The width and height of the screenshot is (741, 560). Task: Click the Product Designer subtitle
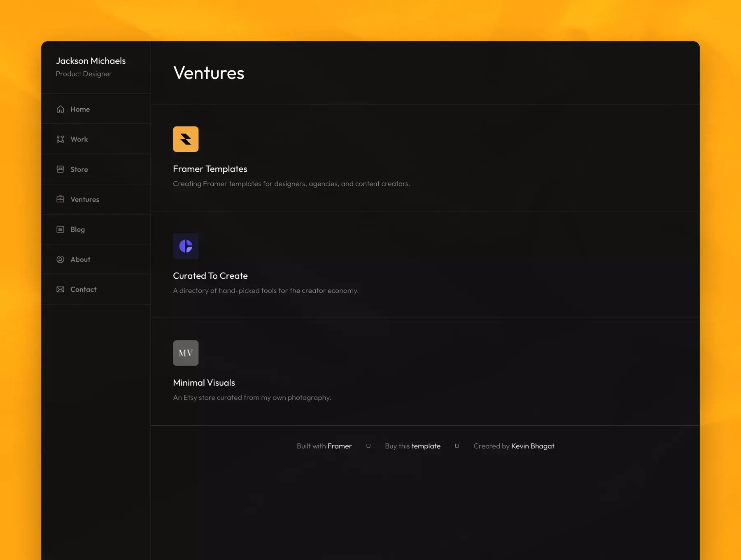84,74
